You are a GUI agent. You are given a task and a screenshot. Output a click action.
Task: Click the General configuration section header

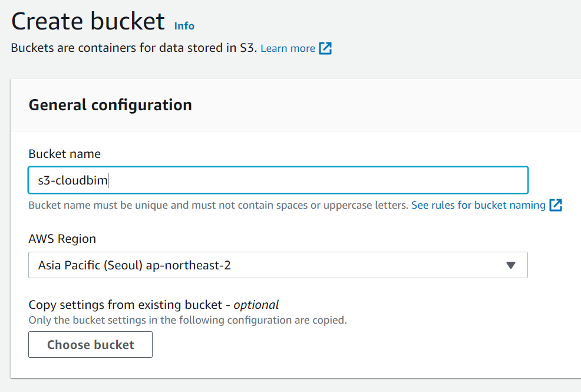(110, 105)
